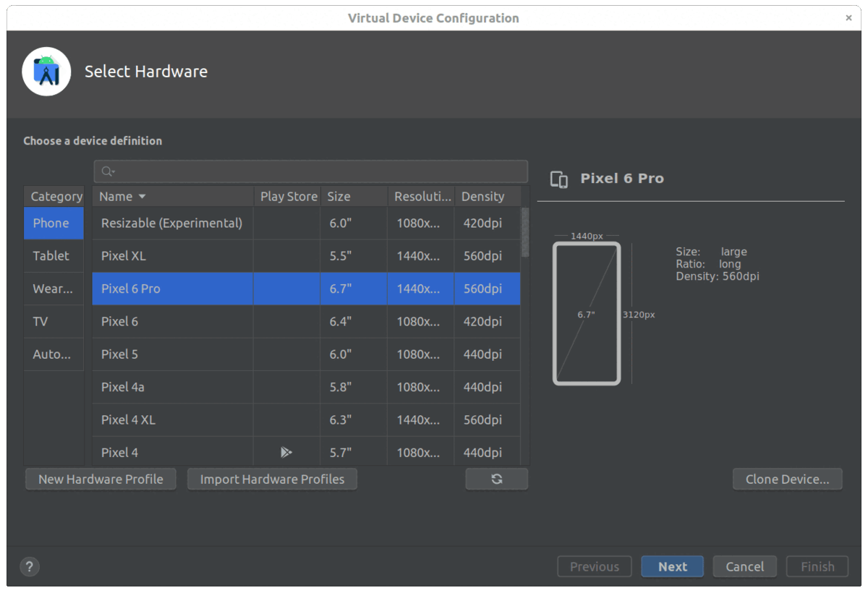Sort by the Play Store column header
Image resolution: width=868 pixels, height=593 pixels.
point(287,196)
